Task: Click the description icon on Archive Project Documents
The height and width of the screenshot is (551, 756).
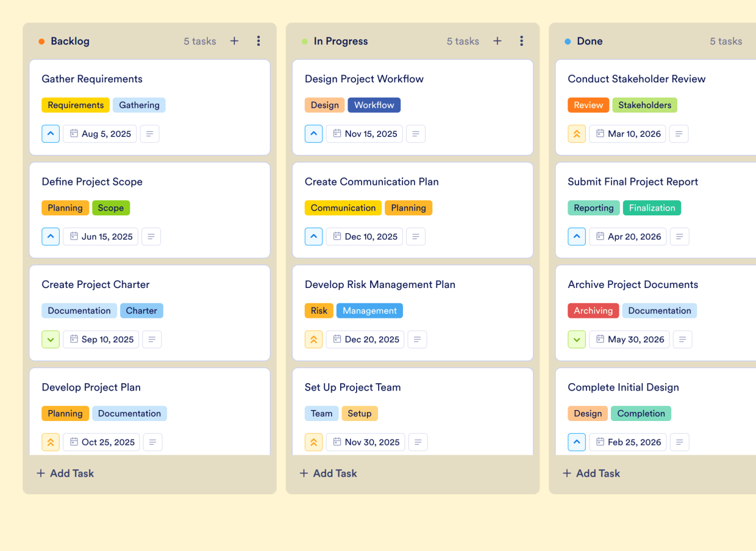Action: [x=682, y=339]
